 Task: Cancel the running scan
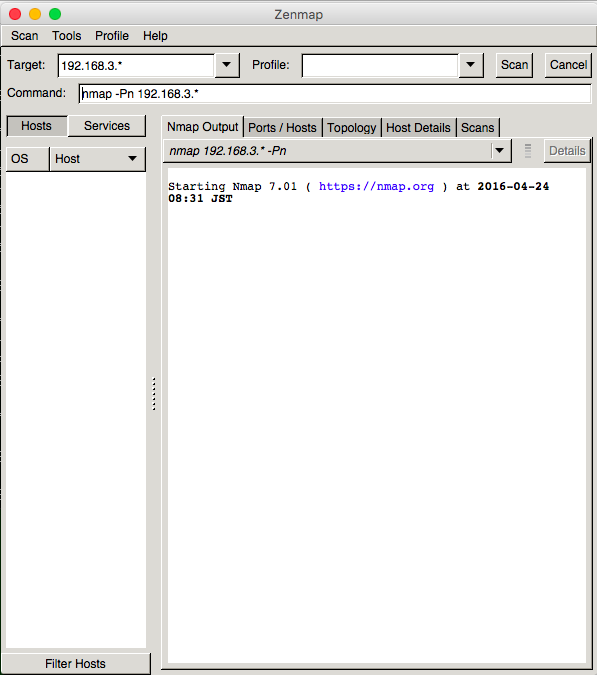pyautogui.click(x=568, y=65)
